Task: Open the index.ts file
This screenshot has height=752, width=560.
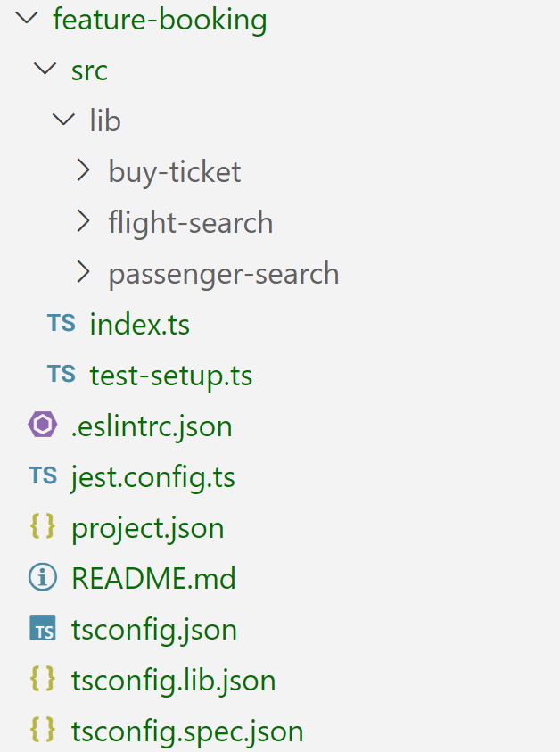Action: [139, 324]
